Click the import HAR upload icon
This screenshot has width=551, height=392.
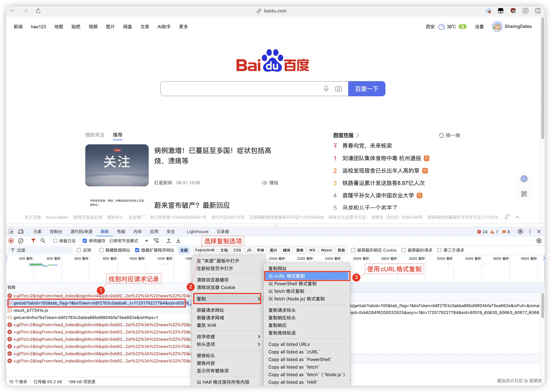pos(169,241)
